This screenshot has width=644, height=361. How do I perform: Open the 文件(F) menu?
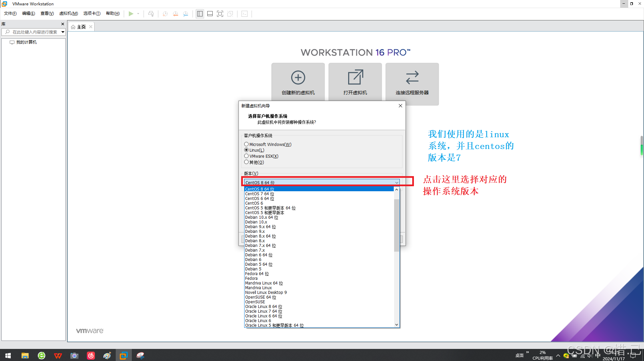click(10, 13)
